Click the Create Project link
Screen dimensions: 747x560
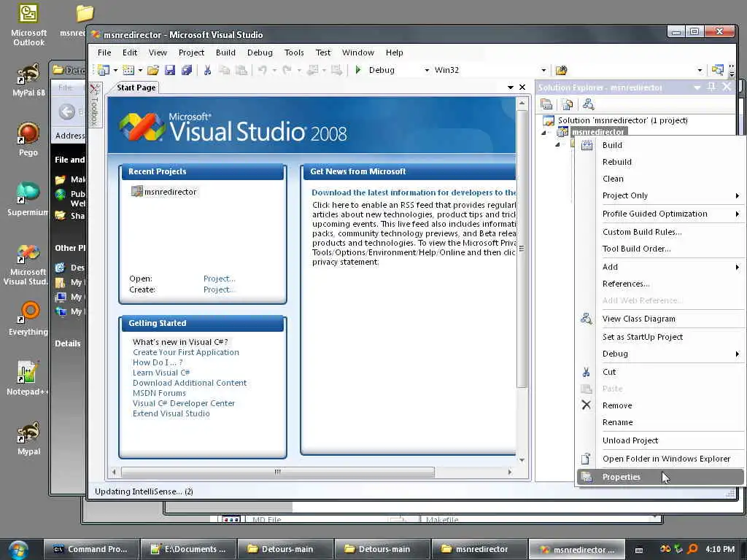coord(219,289)
